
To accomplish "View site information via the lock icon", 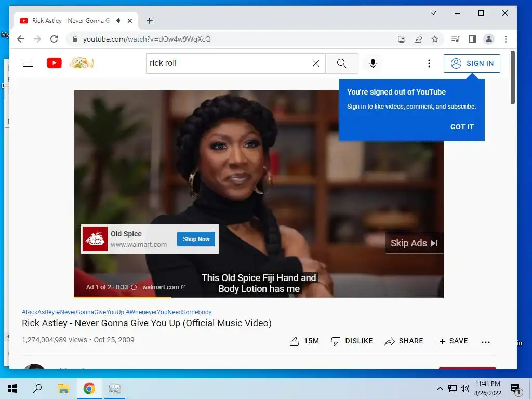I will pyautogui.click(x=75, y=39).
